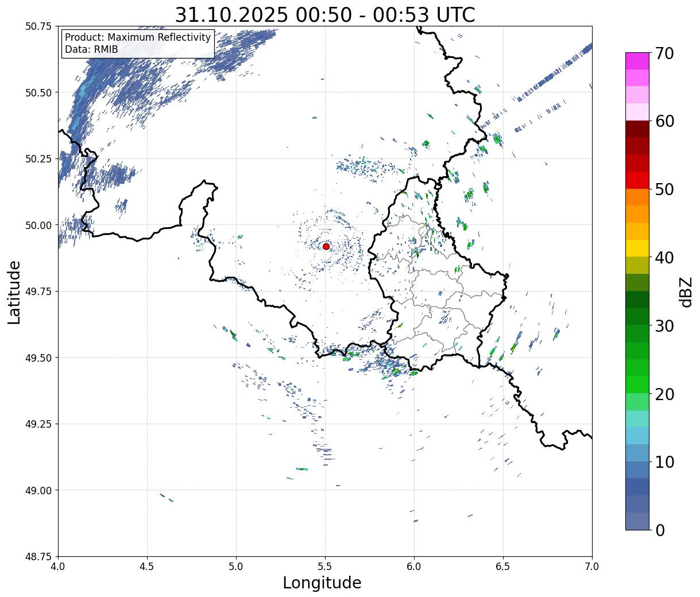Click the latitude tick label '50.50'
This screenshot has height=597, width=700.
point(38,92)
